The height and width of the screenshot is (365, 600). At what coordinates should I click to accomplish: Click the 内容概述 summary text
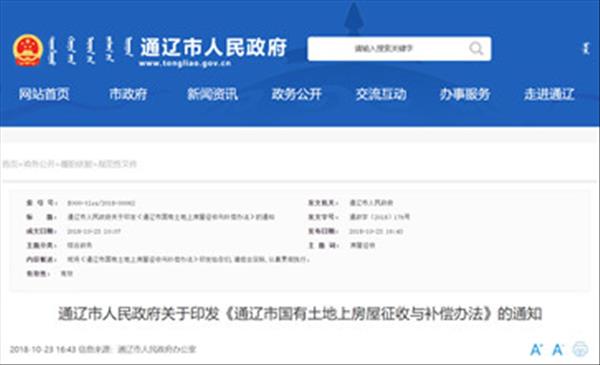[188, 259]
